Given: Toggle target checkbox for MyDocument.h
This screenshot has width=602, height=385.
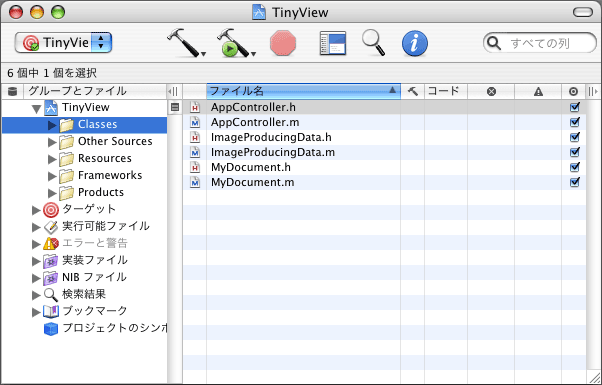Looking at the screenshot, I should [x=574, y=167].
